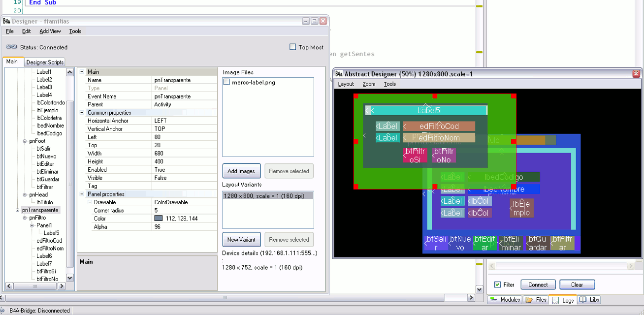Collapse the pnFiltro tree node
Viewport: 644px width, 315px height.
[x=25, y=218]
